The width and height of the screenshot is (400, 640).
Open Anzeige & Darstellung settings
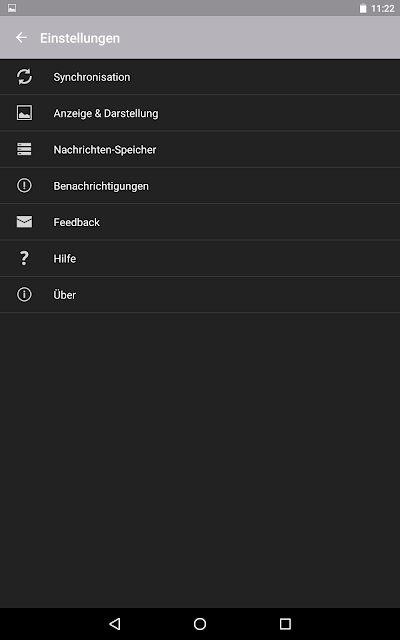[x=200, y=113]
